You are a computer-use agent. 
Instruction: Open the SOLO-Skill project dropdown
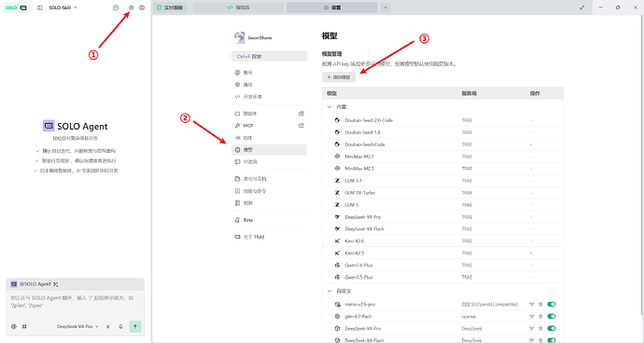click(63, 7)
